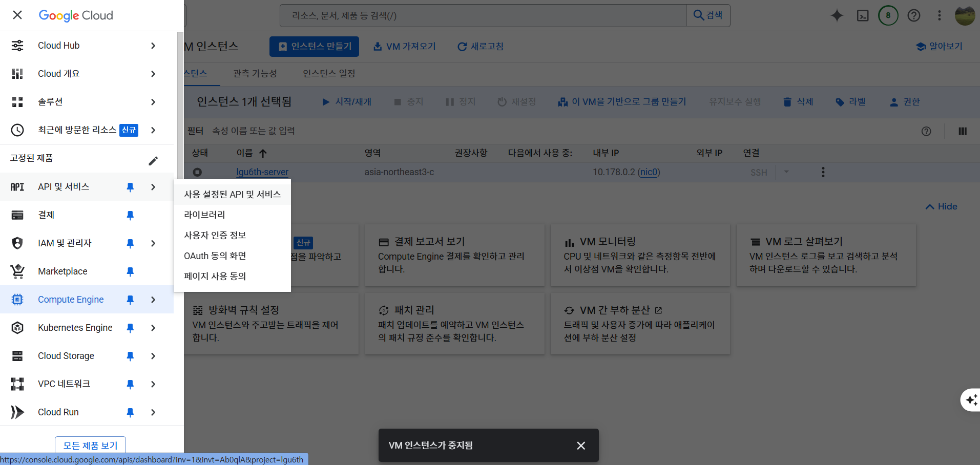This screenshot has width=980, height=465.
Task: Open the help question mark icon
Action: pos(914,15)
